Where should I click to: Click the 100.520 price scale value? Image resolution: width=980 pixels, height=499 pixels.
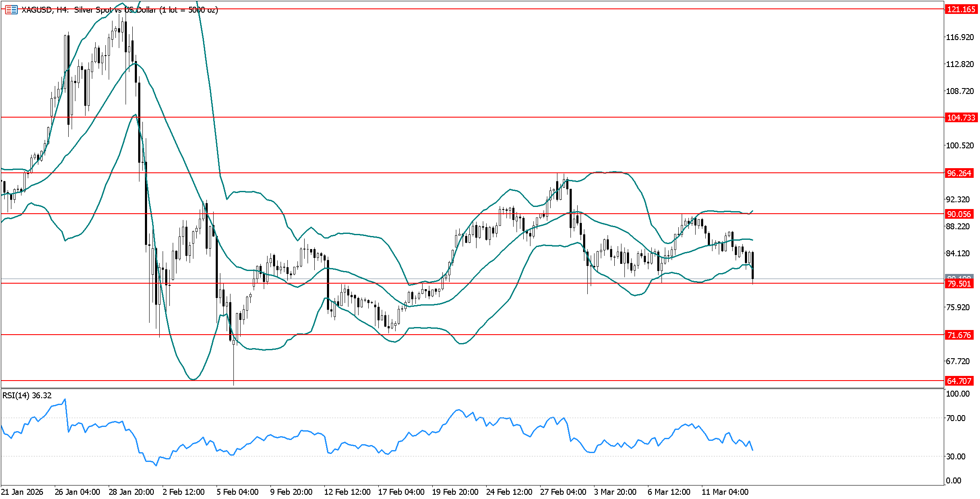pos(960,145)
